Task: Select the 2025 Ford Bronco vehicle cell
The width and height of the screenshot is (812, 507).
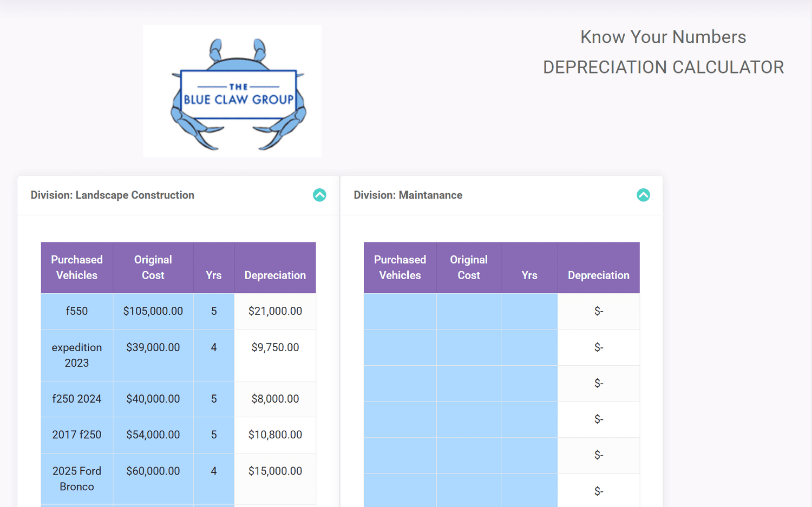Action: coord(77,479)
